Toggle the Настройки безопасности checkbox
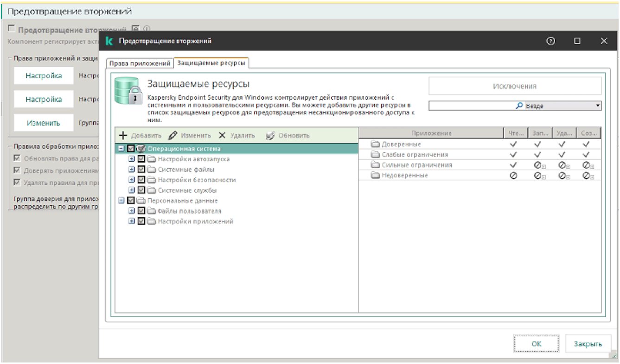Viewport: 620px width, 364px height. coord(141,180)
